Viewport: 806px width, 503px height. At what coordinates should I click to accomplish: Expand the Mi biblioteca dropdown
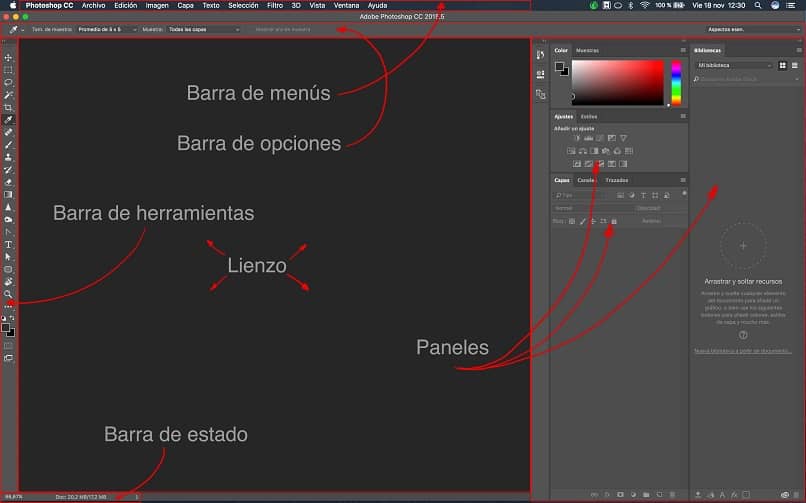coord(734,65)
